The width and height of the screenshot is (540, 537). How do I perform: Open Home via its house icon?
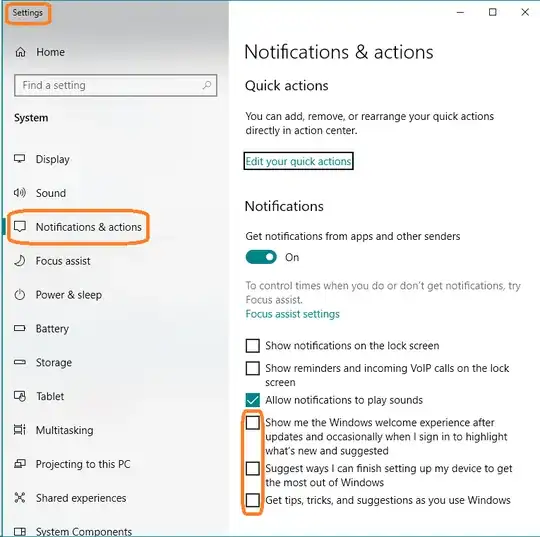pos(20,52)
